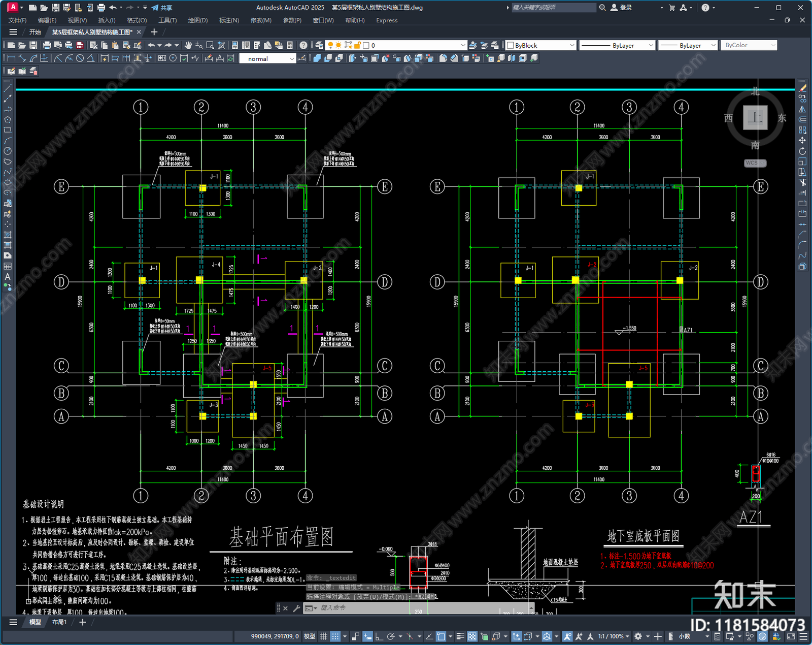Click the Help question-mark toolbar icon

pyautogui.click(x=303, y=45)
